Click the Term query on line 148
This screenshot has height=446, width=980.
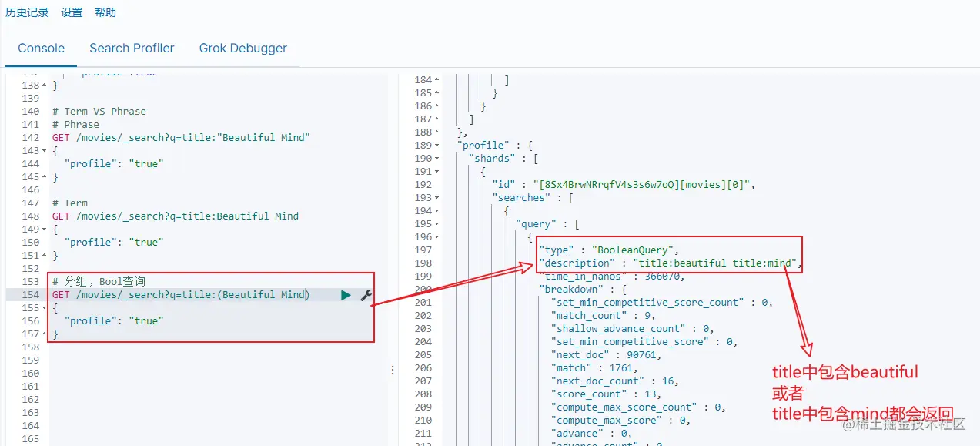[176, 216]
